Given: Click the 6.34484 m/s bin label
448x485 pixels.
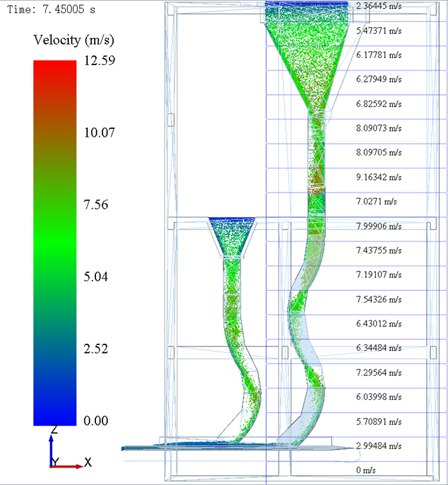Looking at the screenshot, I should [379, 348].
